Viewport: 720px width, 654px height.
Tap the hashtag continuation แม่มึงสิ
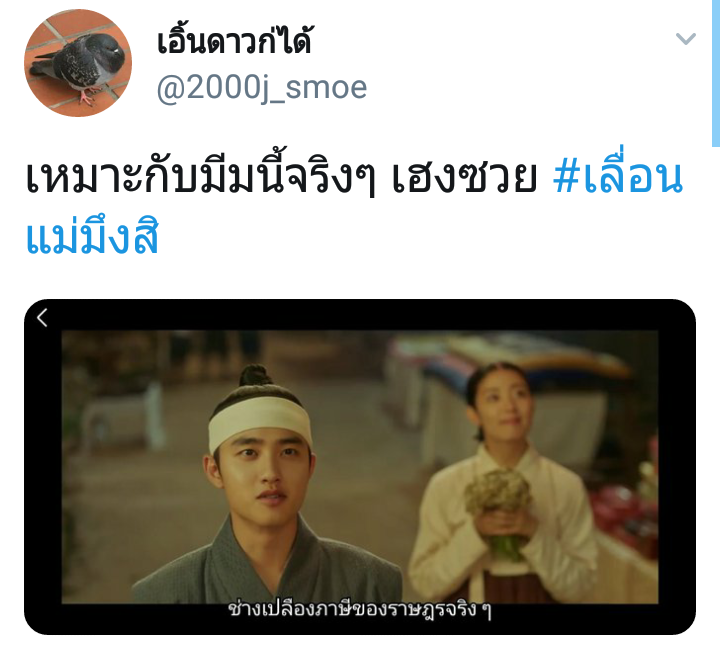[x=92, y=237]
